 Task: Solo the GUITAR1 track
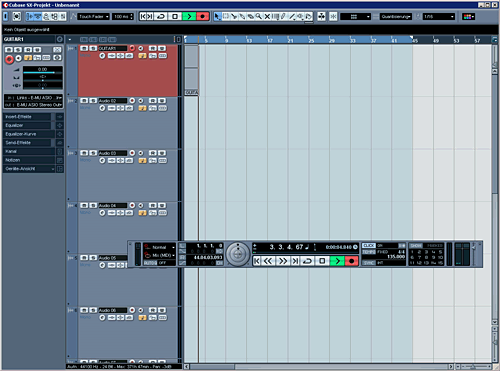point(93,48)
